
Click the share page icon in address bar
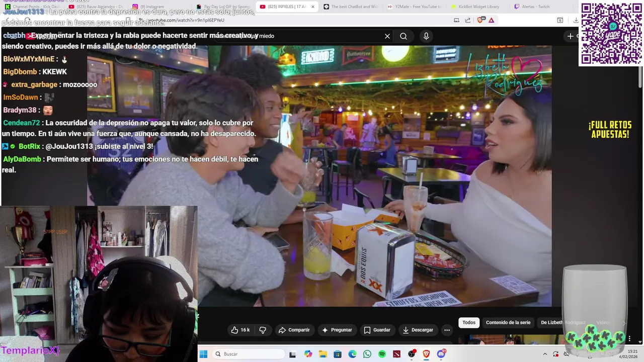(467, 20)
